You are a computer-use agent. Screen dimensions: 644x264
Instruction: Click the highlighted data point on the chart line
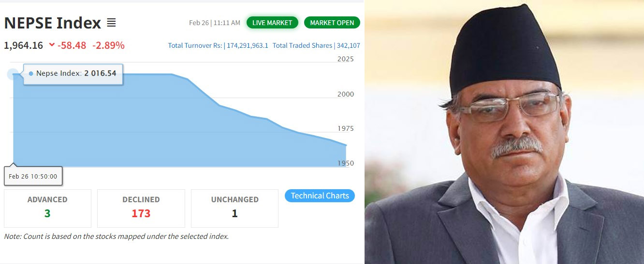click(x=13, y=74)
